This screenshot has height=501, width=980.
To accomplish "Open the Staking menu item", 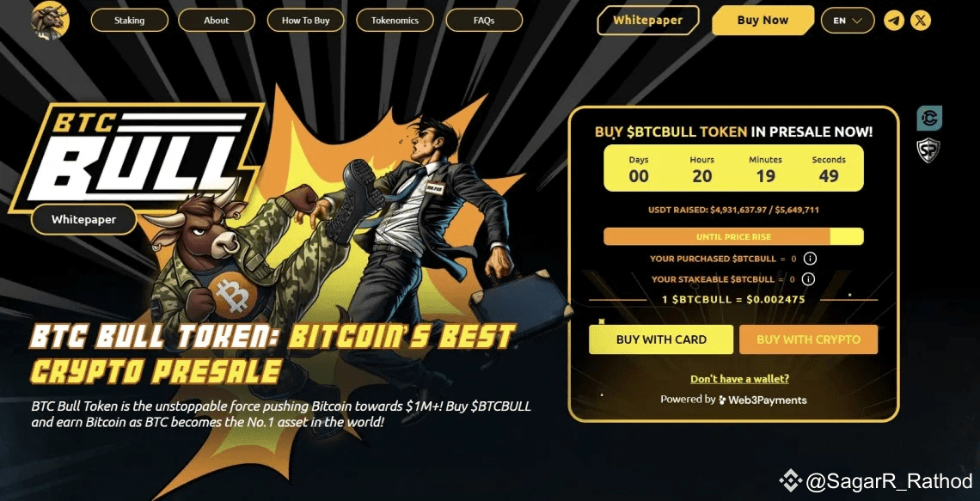I will click(129, 21).
